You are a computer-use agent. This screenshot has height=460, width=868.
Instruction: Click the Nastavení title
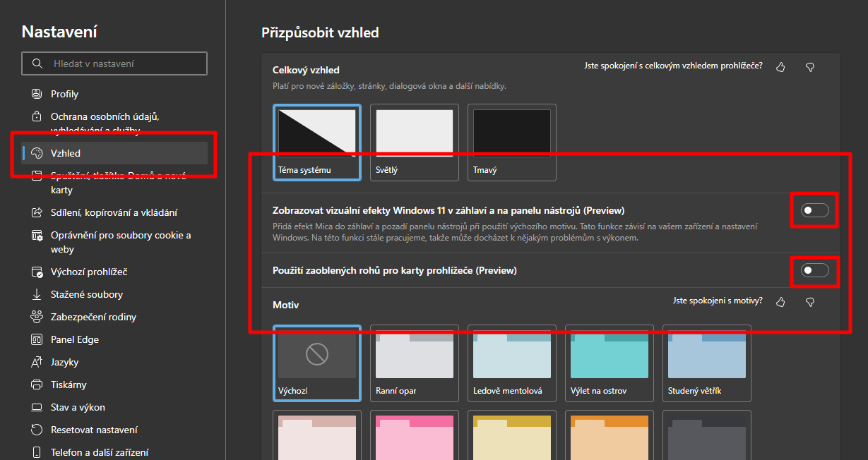(x=59, y=31)
